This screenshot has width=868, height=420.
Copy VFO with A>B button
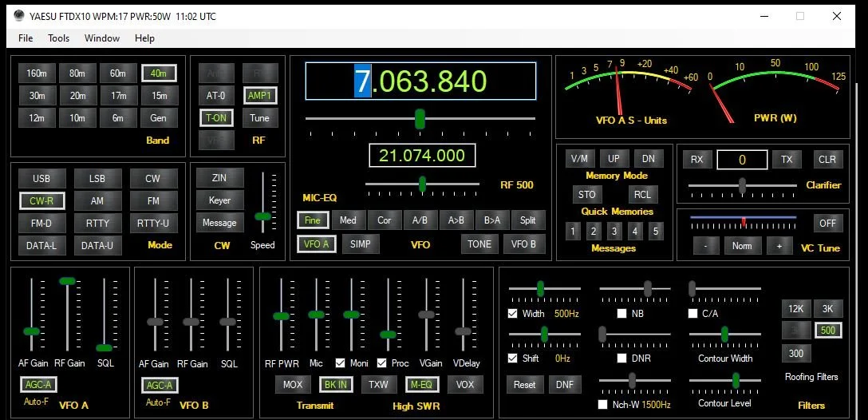pos(456,220)
